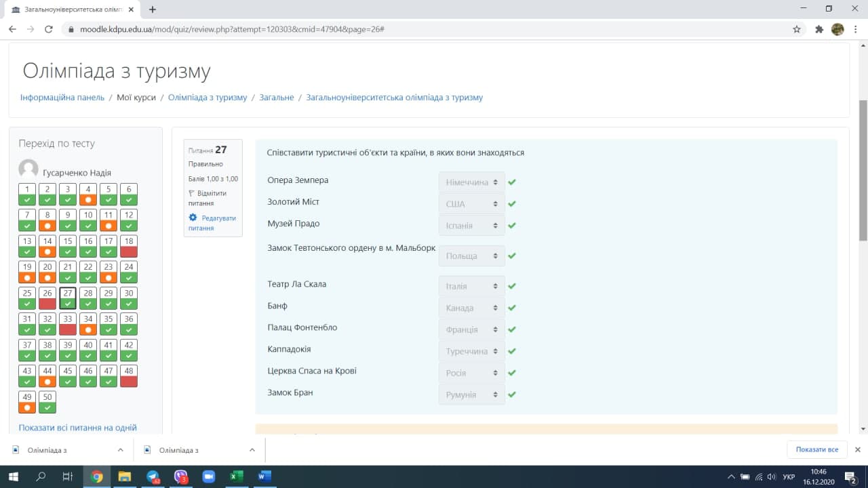Click Показати всі питання на одній link
Image resolution: width=868 pixels, height=488 pixels.
(78, 428)
